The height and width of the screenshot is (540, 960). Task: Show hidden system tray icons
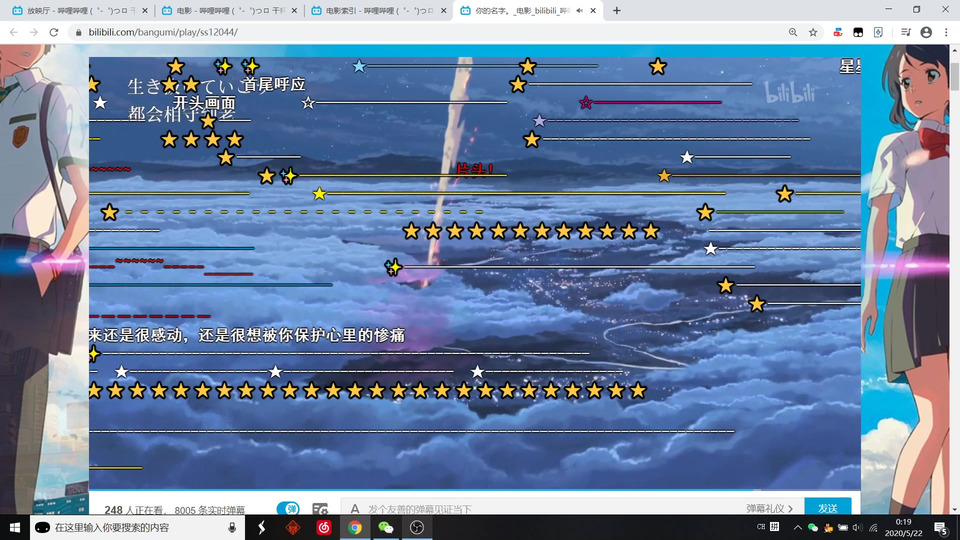click(x=797, y=527)
